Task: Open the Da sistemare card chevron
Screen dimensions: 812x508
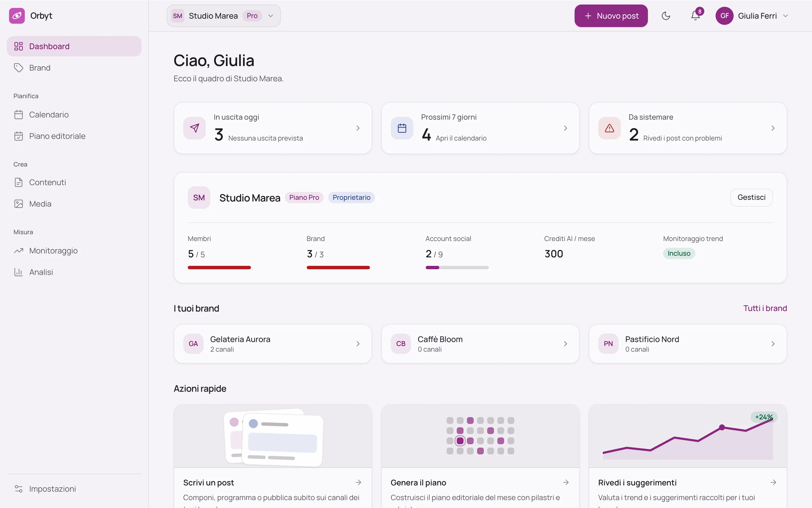Action: [773, 128]
